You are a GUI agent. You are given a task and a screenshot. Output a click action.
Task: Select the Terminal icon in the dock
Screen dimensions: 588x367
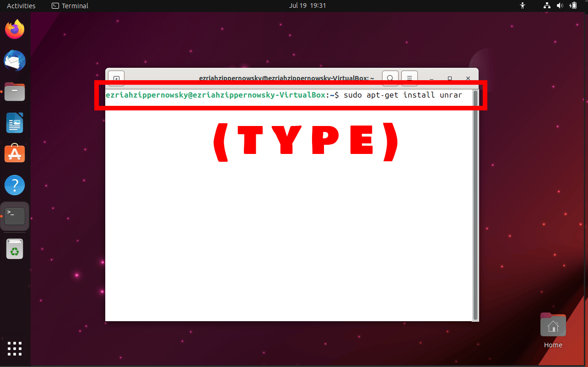coord(15,215)
